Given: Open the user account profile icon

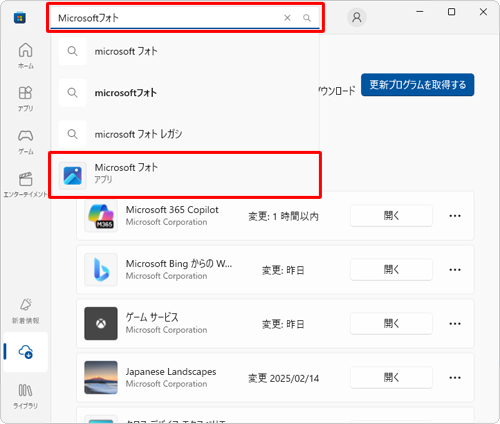Looking at the screenshot, I should point(357,17).
